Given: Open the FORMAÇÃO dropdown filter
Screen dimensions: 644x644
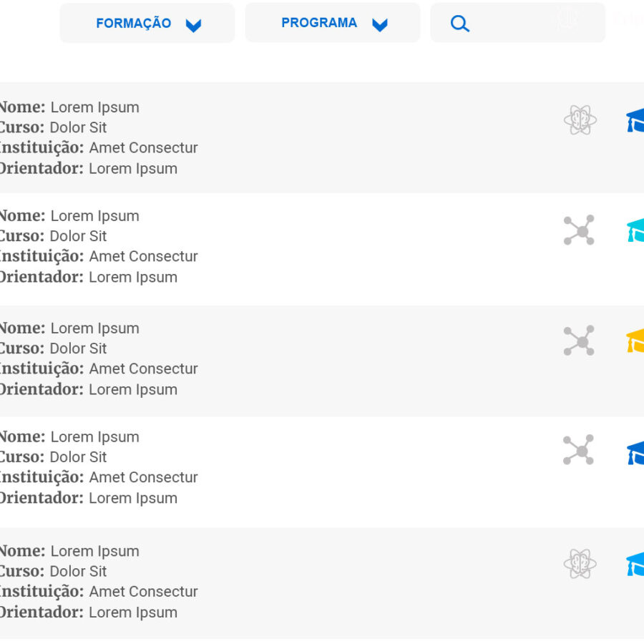Looking at the screenshot, I should (x=147, y=23).
